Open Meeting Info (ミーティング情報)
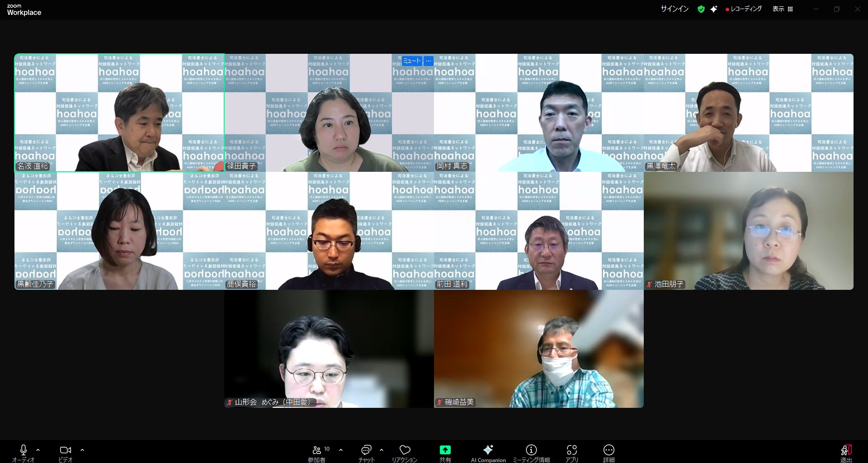868x463 pixels. click(531, 453)
